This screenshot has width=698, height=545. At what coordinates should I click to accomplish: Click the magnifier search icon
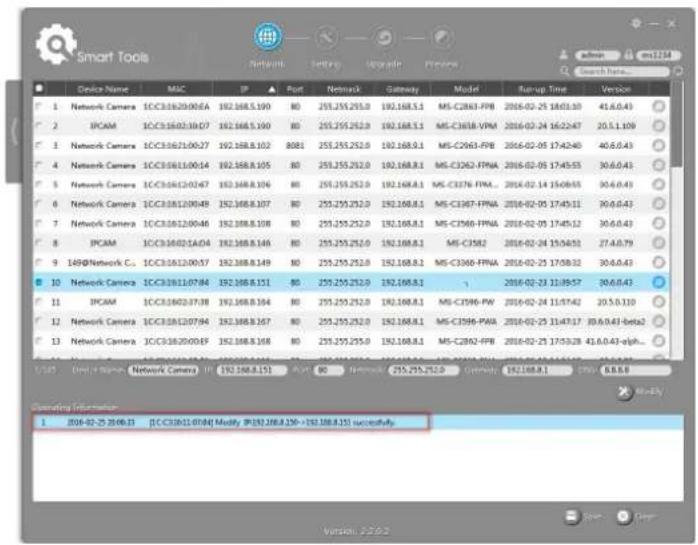[x=564, y=71]
